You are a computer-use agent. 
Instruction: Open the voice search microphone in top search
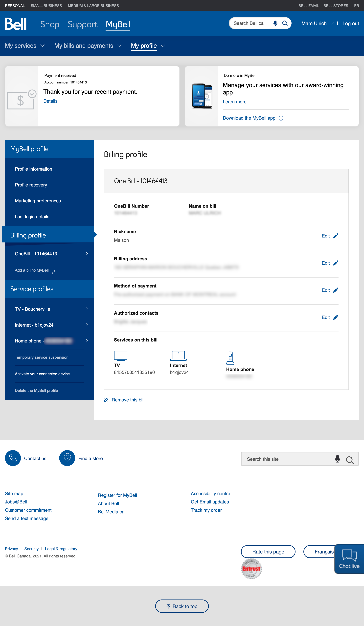tap(275, 23)
